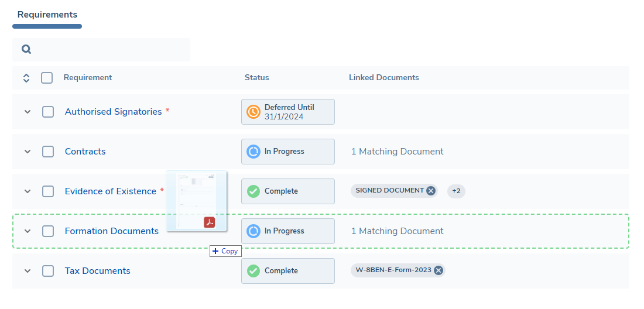Viewport: 644px width, 309px height.
Task: Show the +2 additional linked documents
Action: point(456,191)
